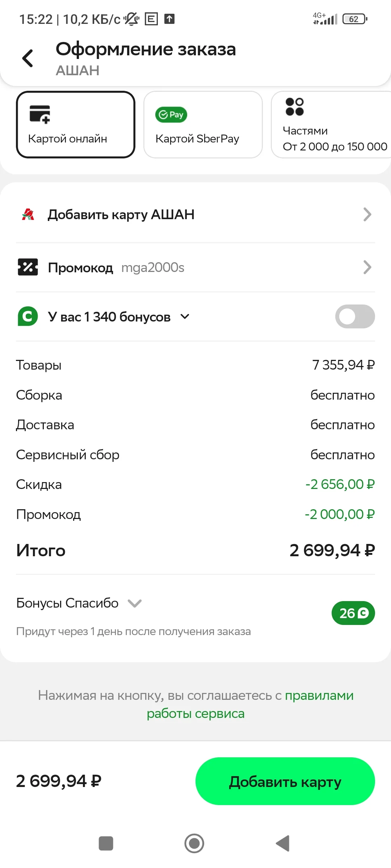The image size is (391, 868).
Task: Tap the green SberPay logo badge
Action: [171, 115]
